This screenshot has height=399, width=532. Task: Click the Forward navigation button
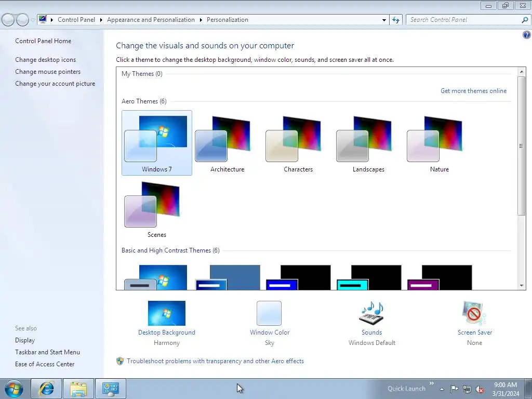[22, 20]
